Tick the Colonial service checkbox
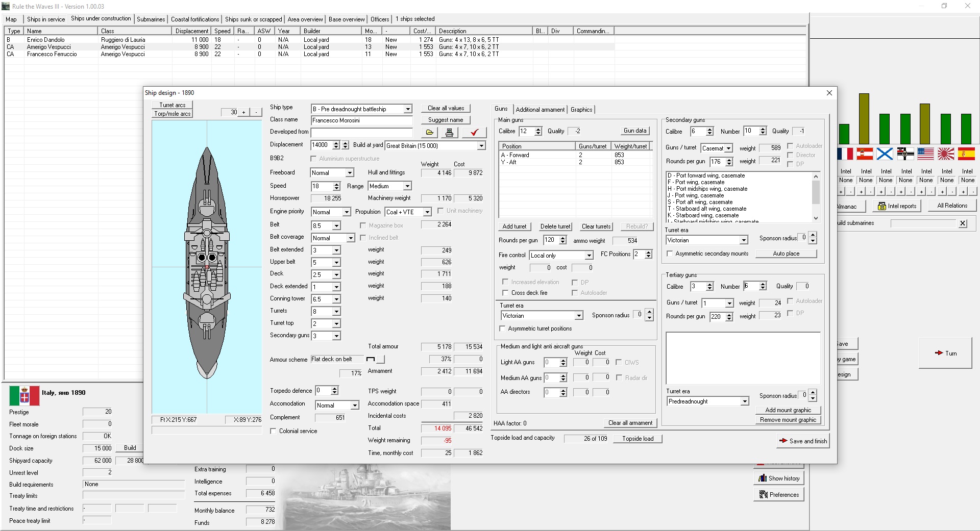Viewport: 980px width, 531px height. tap(274, 431)
